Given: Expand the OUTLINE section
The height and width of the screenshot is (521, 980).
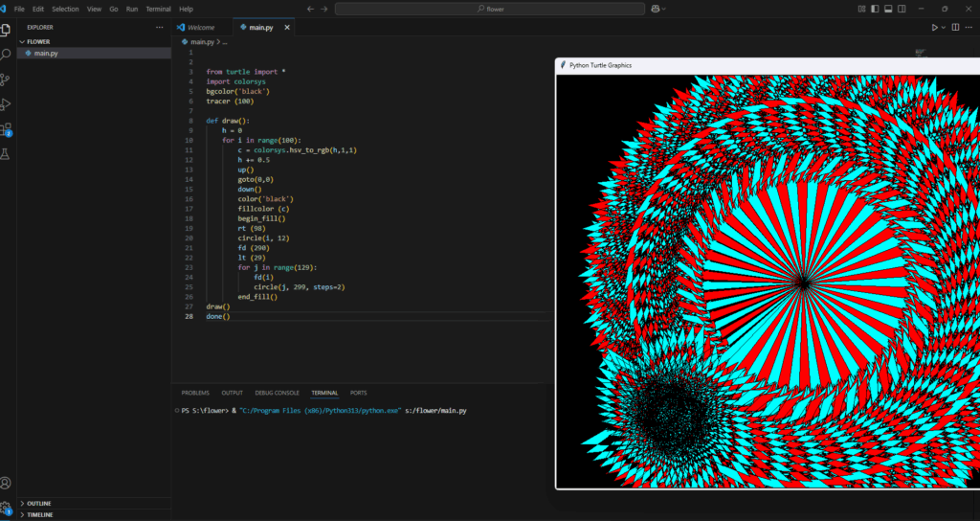Looking at the screenshot, I should click(x=38, y=503).
